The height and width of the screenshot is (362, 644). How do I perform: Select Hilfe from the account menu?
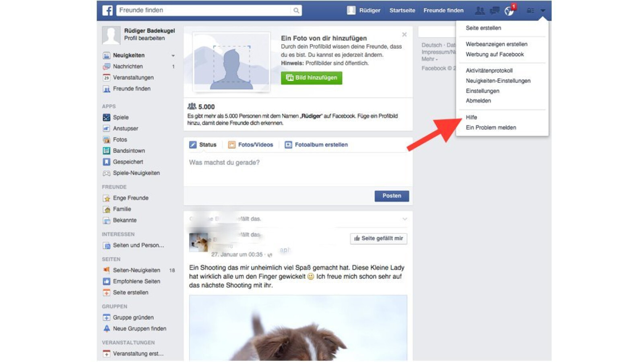pyautogui.click(x=471, y=117)
